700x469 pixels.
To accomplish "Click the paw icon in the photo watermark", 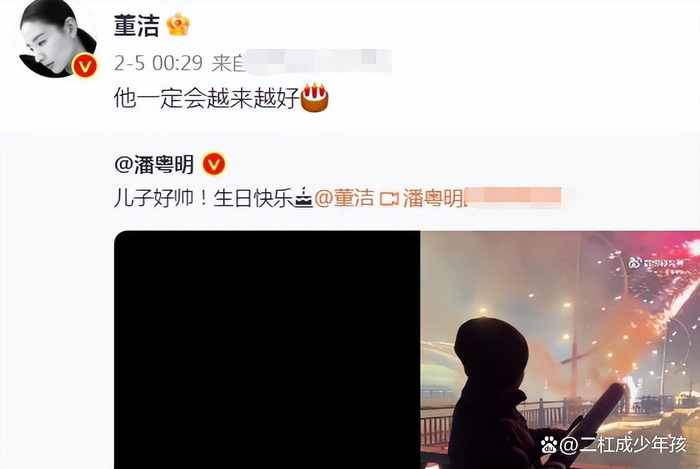I will pyautogui.click(x=549, y=445).
